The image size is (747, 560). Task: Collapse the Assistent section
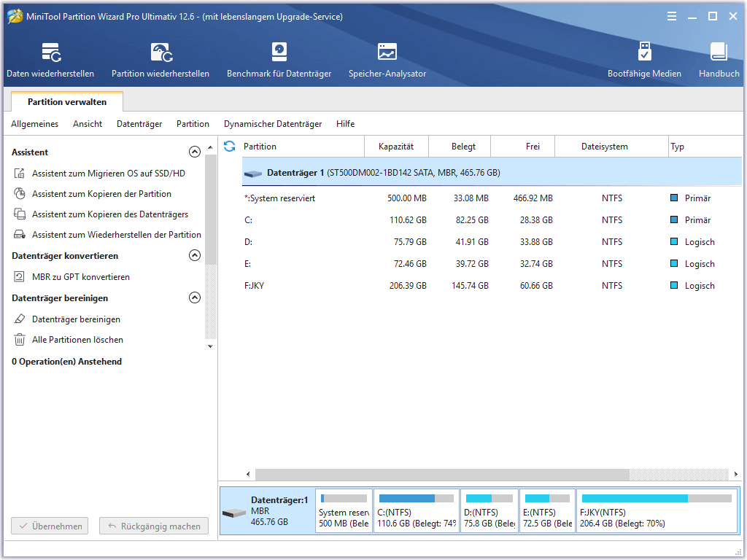coord(195,151)
